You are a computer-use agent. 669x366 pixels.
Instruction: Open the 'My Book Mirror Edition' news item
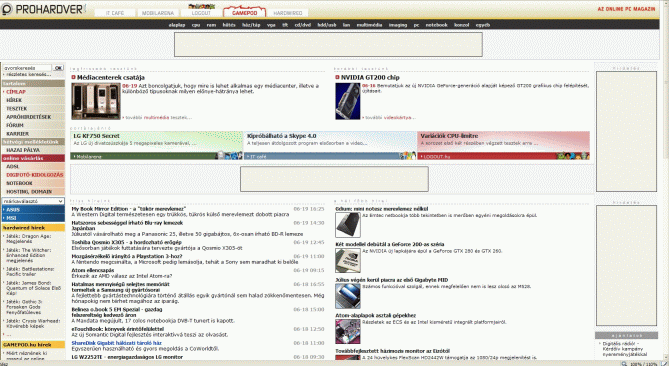[x=128, y=209]
